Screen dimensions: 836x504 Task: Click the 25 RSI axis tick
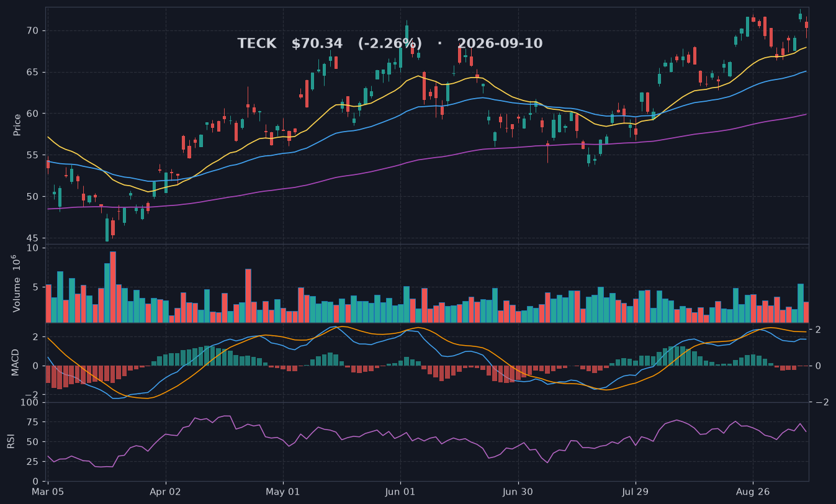[x=33, y=462]
